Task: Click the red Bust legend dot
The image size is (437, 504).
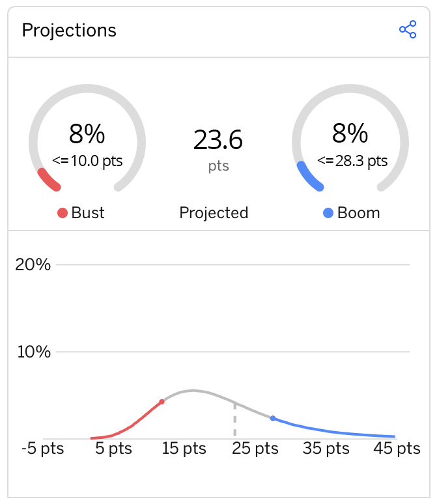Action: [x=63, y=213]
